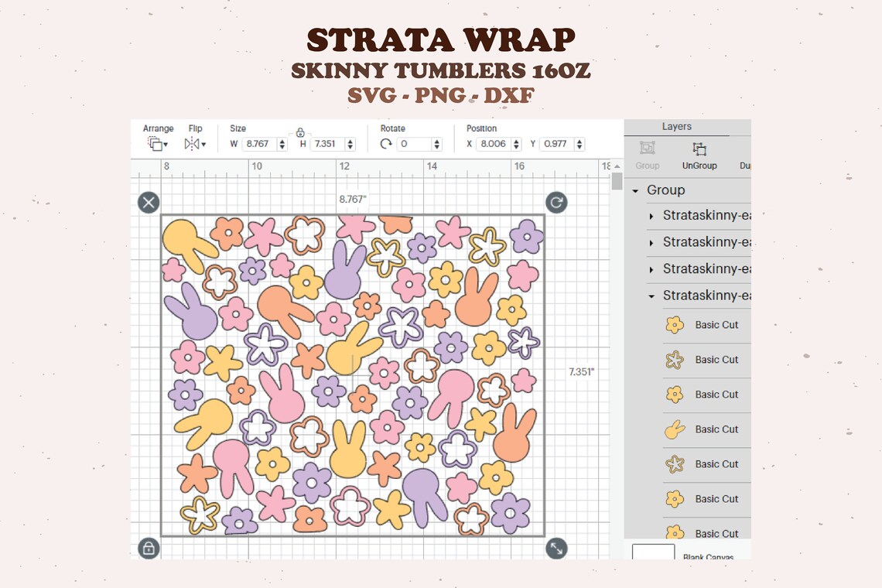Toggle the aspect ratio lock between W and H
The image size is (882, 588).
coord(300,133)
